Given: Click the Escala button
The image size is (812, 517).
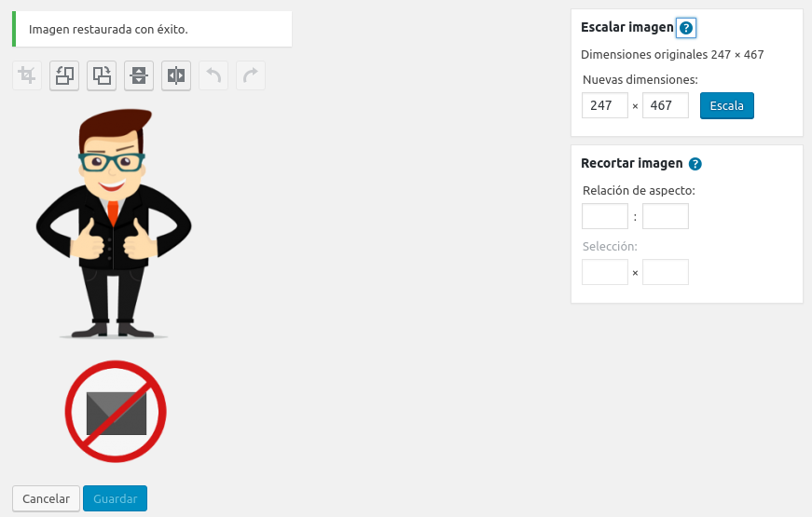Looking at the screenshot, I should pos(726,105).
